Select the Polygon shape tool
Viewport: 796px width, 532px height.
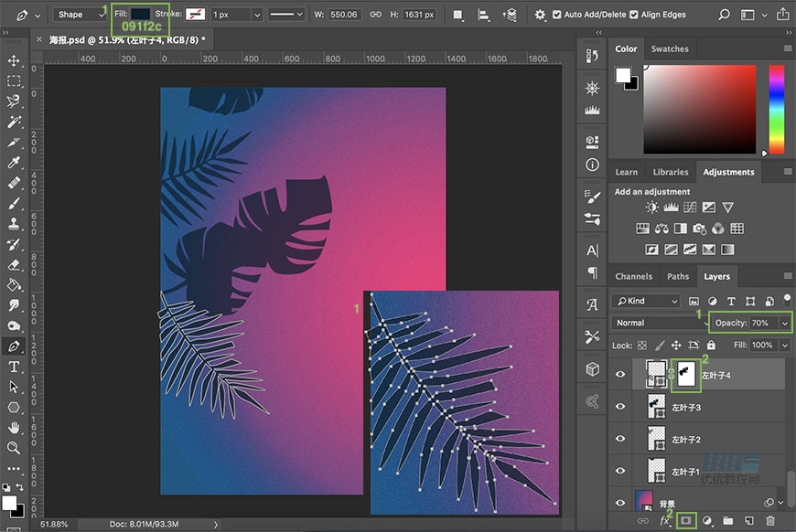pos(14,408)
